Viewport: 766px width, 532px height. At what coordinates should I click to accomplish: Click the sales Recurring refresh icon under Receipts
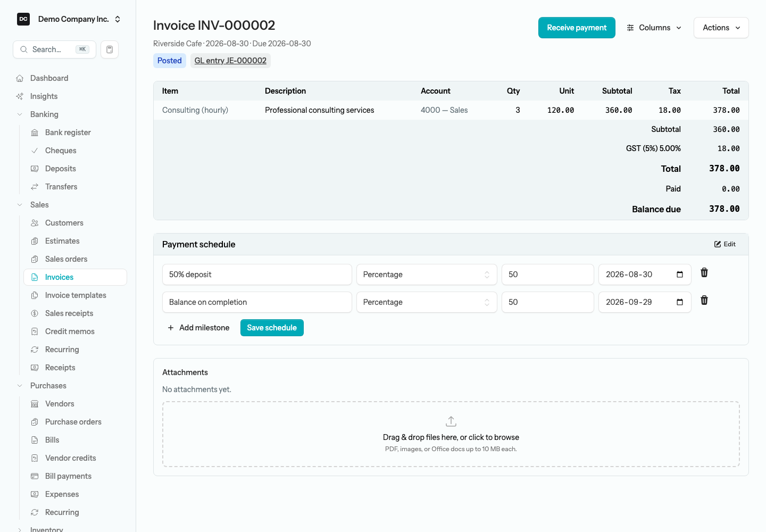[35, 350]
